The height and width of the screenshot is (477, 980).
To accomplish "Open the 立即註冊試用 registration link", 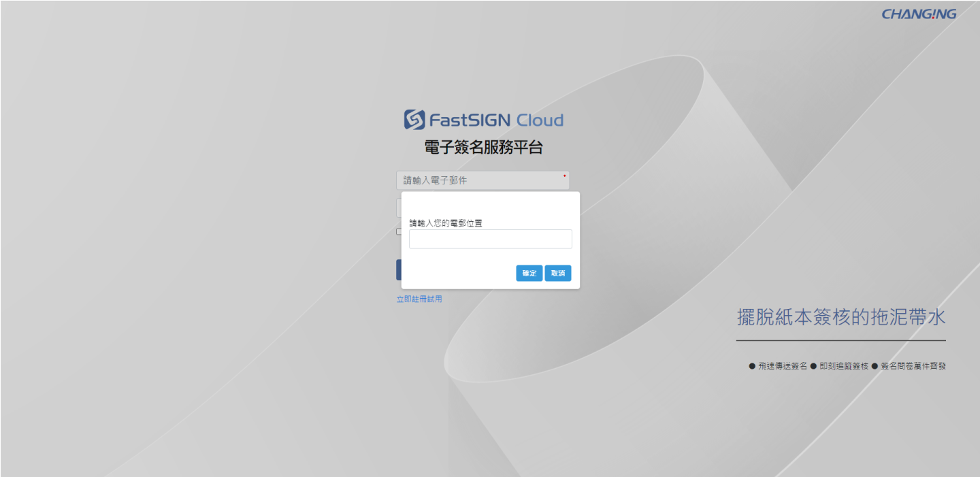I will (419, 299).
